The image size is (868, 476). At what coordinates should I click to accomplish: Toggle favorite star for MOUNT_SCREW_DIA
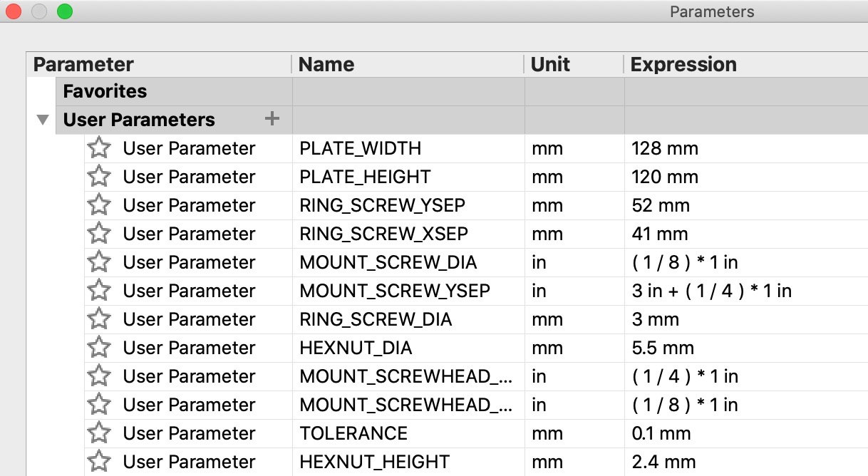click(x=99, y=262)
